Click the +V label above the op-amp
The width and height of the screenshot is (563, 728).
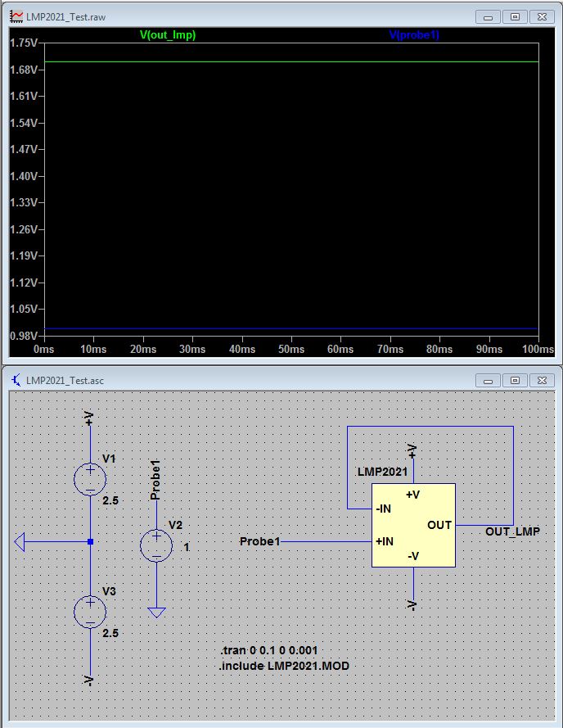click(412, 451)
